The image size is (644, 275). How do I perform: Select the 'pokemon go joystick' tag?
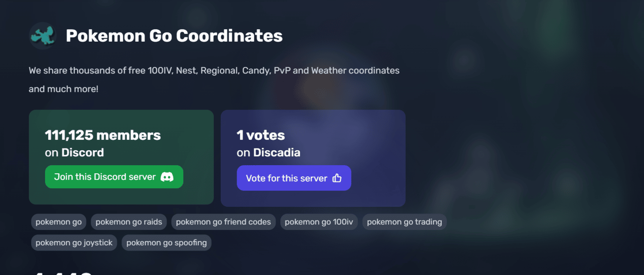(x=74, y=243)
